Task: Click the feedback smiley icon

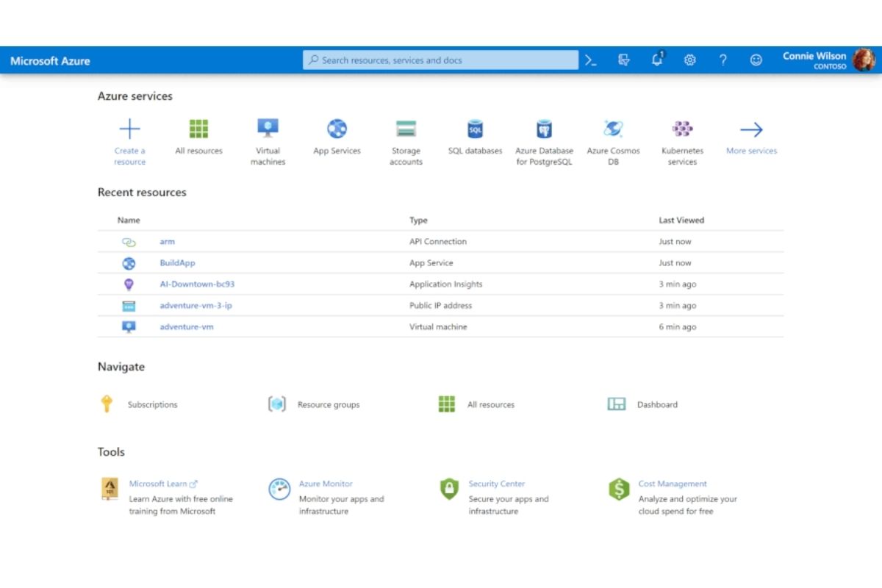Action: [x=756, y=60]
